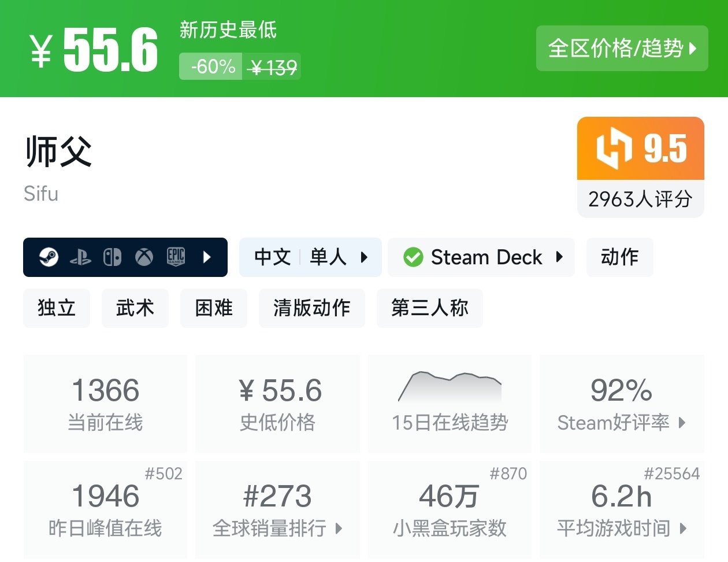Image resolution: width=728 pixels, height=562 pixels.
Task: Open Steam Deck compatibility details arrow
Action: click(559, 257)
